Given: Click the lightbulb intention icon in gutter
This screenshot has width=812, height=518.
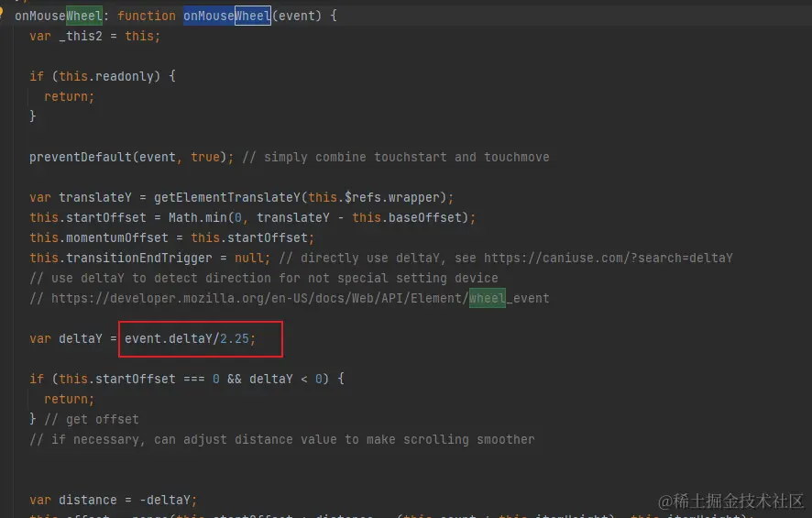Looking at the screenshot, I should [2, 13].
